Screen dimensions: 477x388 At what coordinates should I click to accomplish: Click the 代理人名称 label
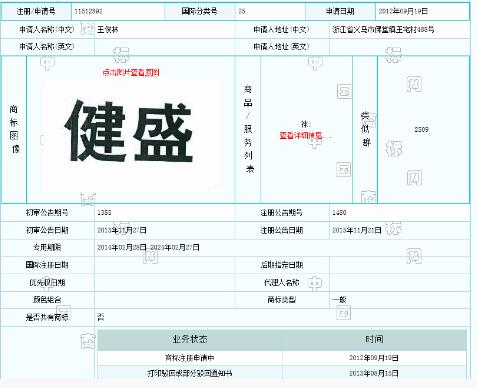click(x=281, y=282)
